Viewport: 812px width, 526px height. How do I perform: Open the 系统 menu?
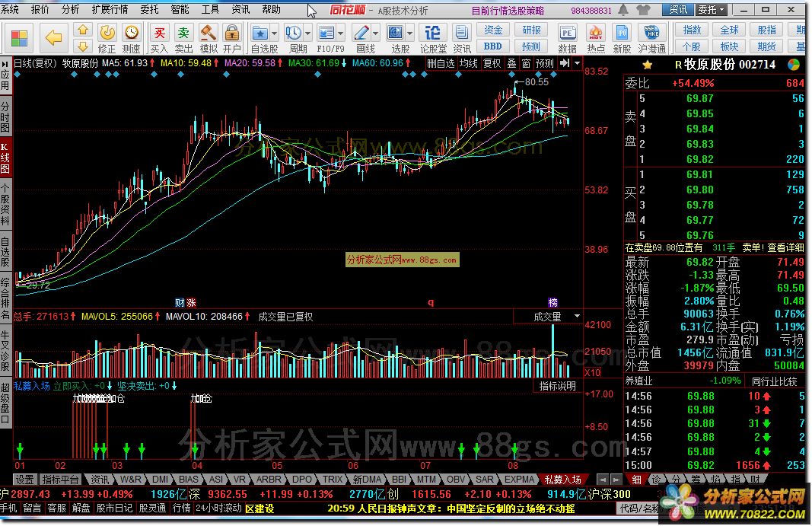click(x=11, y=9)
